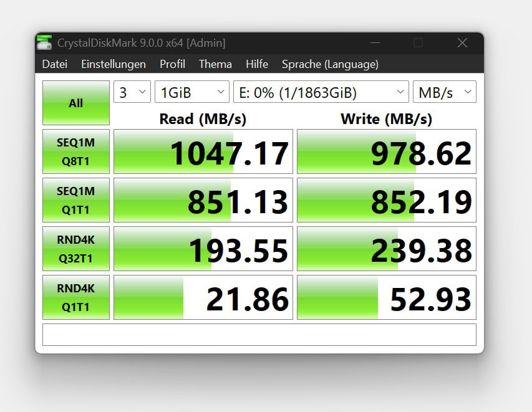The image size is (532, 412).
Task: Start all benchmarks with All button
Action: coord(76,103)
